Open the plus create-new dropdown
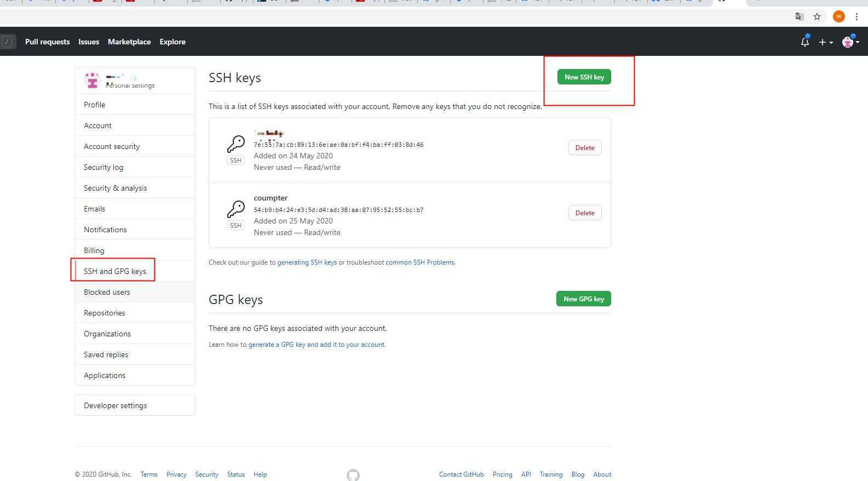868x481 pixels. pos(826,42)
